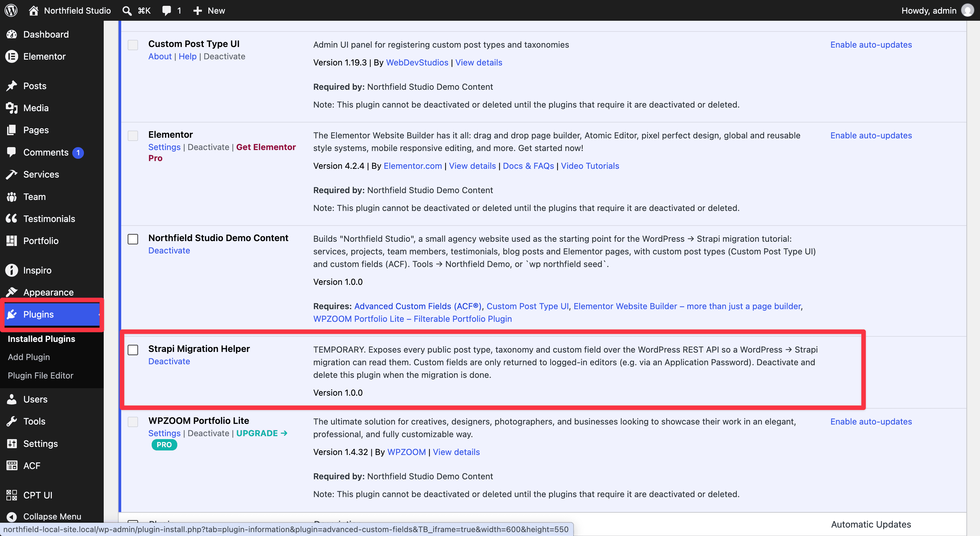Open the search magnifier icon
Image resolution: width=980 pixels, height=536 pixels.
[x=127, y=11]
